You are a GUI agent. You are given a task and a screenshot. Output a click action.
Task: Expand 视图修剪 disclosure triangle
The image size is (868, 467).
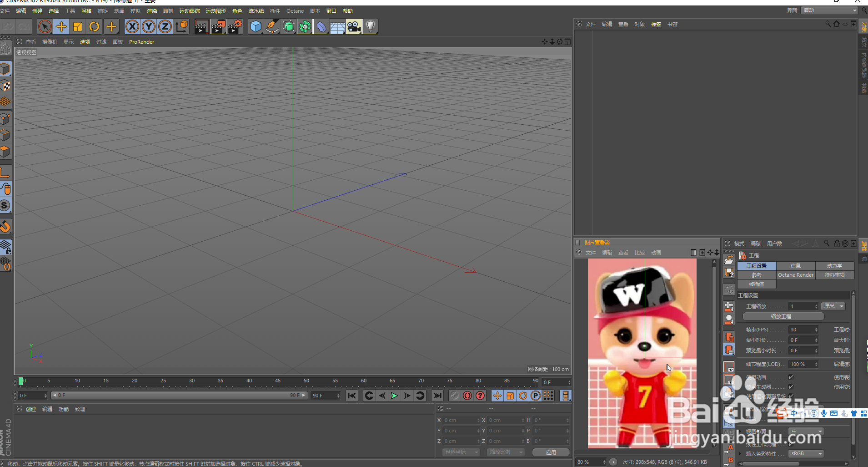click(x=741, y=431)
